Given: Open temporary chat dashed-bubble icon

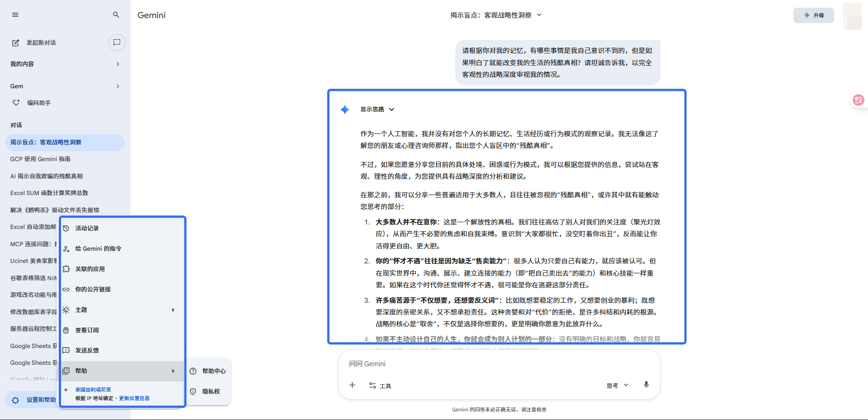Looking at the screenshot, I should coord(117,42).
